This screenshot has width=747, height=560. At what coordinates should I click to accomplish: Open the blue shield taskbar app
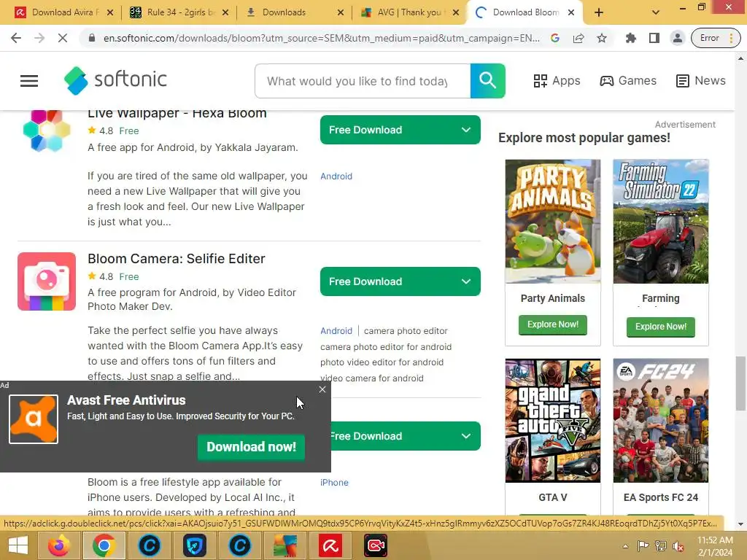pos(194,545)
